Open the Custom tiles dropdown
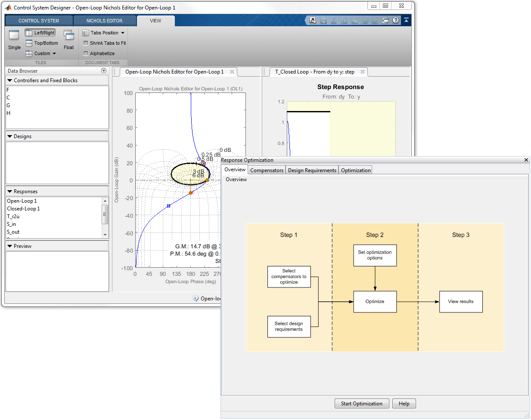Viewport: 531px width, 420px height. click(41, 53)
